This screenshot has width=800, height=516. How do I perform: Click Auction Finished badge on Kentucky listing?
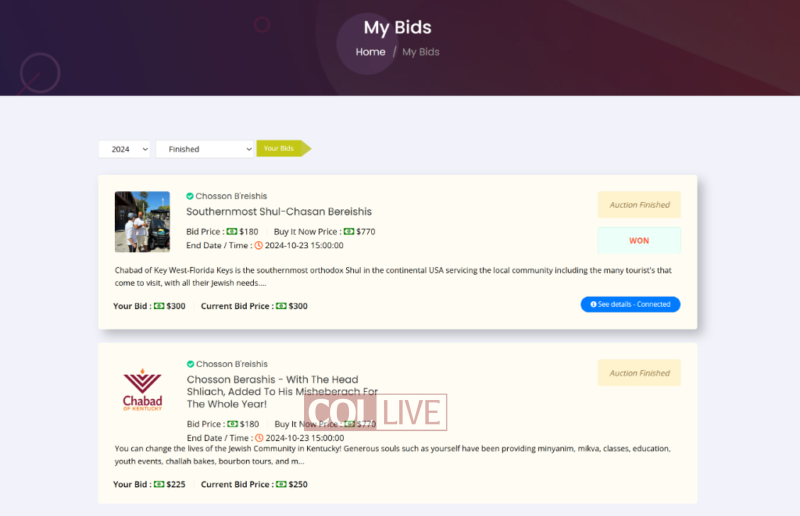(x=639, y=373)
